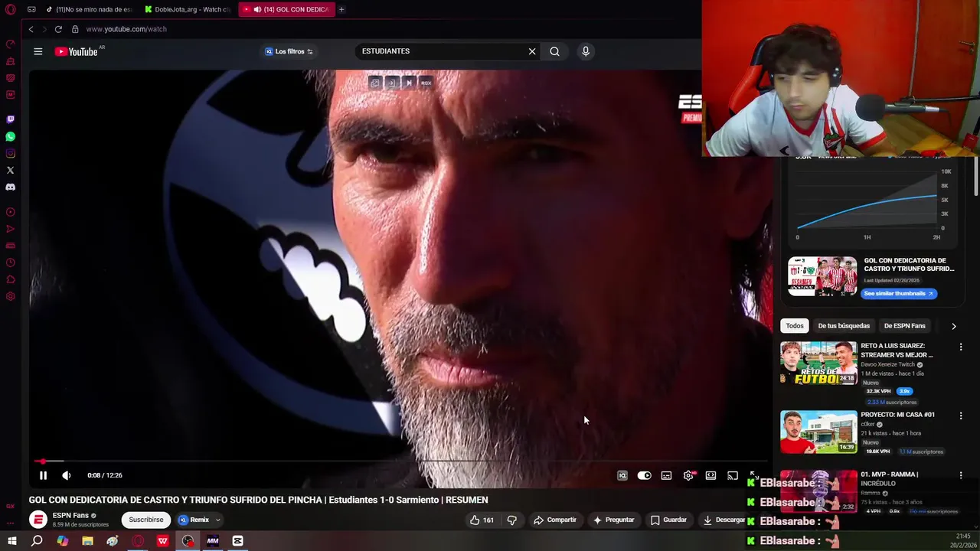Open more options for 01. MVP - RAMMA
This screenshot has width=980, height=551.
[961, 475]
